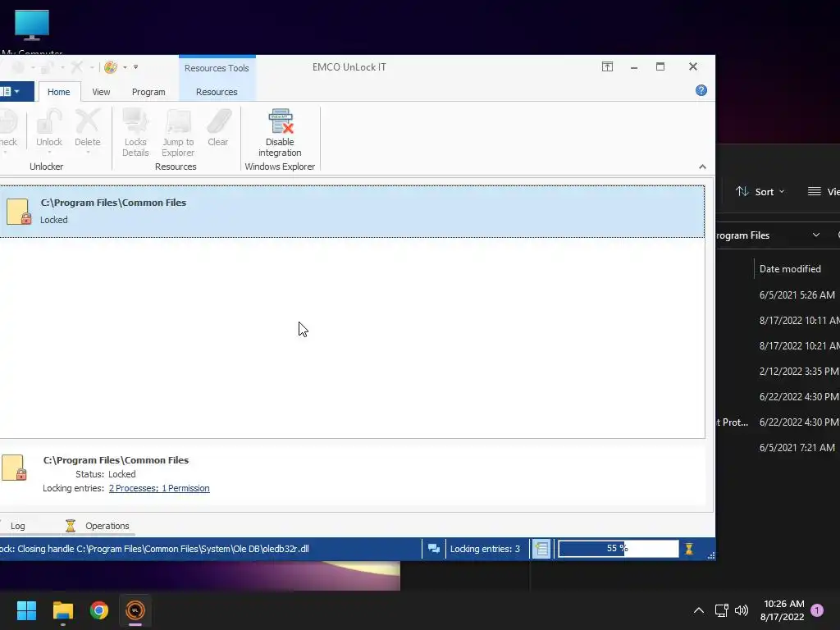Open File Explorer from the taskbar
Viewport: 840px width, 630px height.
tap(62, 610)
